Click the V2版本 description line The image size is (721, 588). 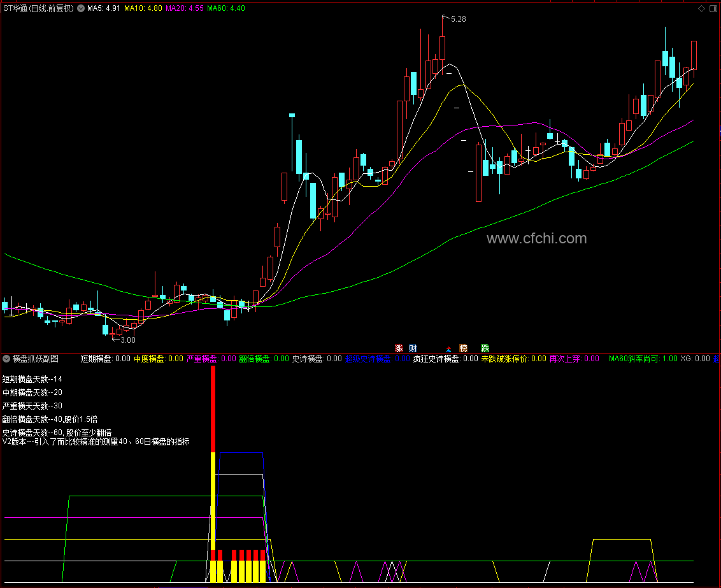click(96, 441)
